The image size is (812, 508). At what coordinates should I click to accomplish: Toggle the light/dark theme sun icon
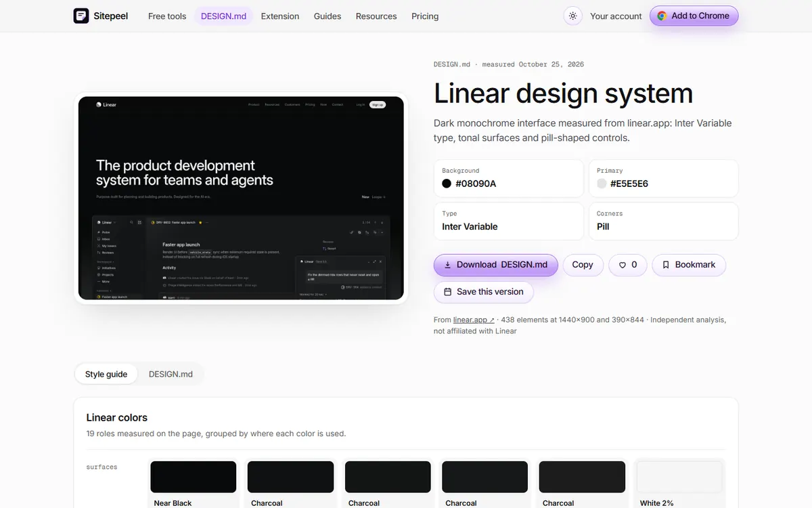tap(573, 16)
